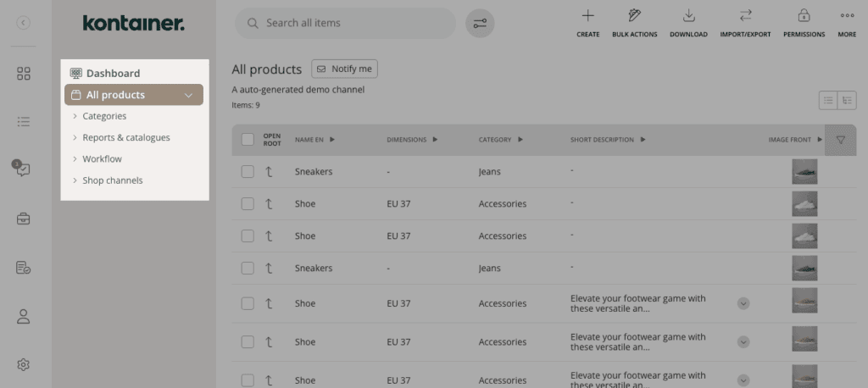
Task: Collapse the All products dropdown chevron
Action: pos(188,95)
